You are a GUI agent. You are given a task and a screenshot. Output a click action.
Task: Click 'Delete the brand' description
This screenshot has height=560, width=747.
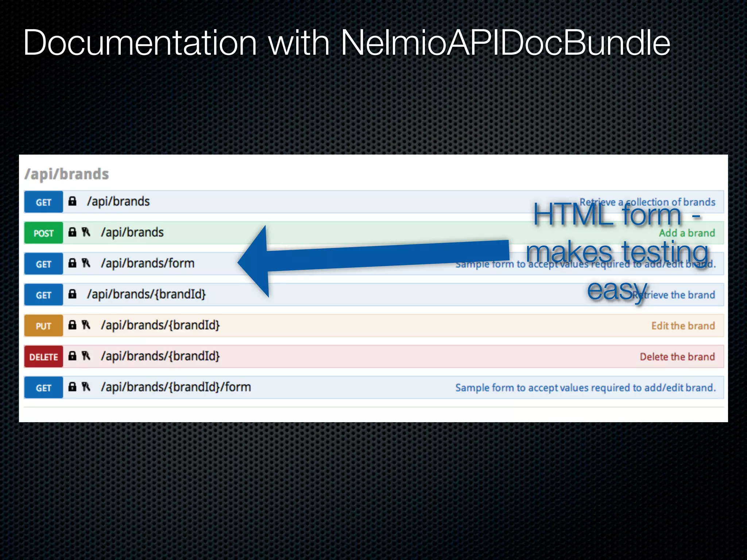(x=677, y=357)
